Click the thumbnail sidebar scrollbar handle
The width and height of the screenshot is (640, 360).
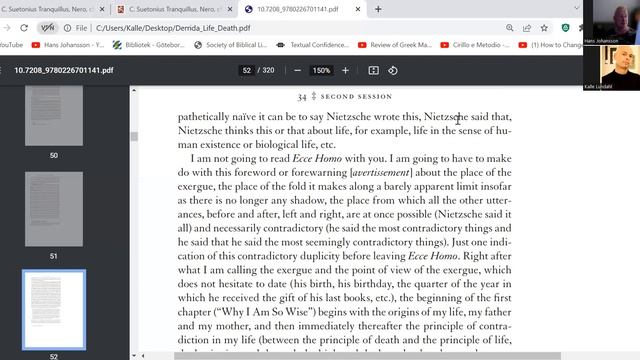tap(134, 136)
